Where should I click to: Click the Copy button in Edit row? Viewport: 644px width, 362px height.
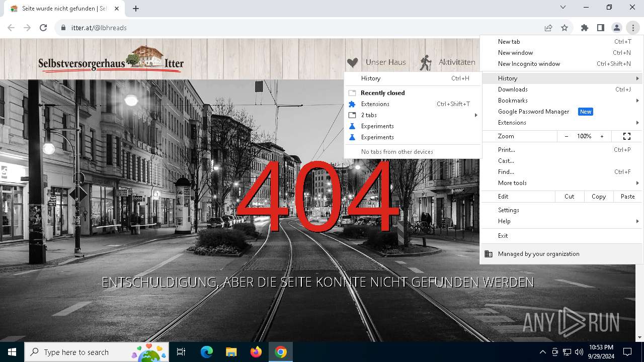tap(599, 197)
